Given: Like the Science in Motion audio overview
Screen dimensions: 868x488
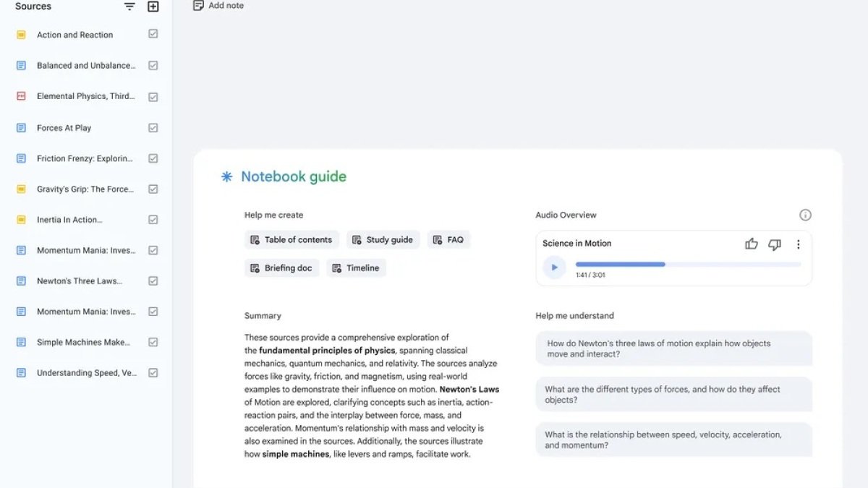Looking at the screenshot, I should (751, 244).
